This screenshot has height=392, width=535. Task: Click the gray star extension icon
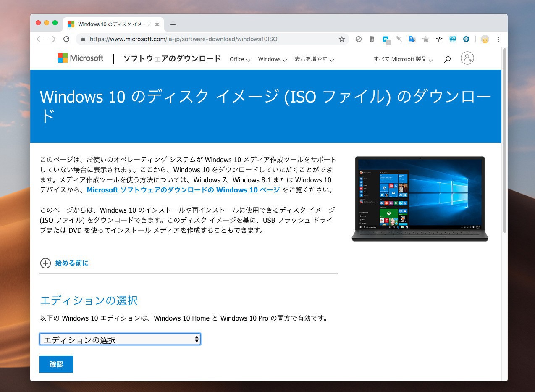[426, 39]
